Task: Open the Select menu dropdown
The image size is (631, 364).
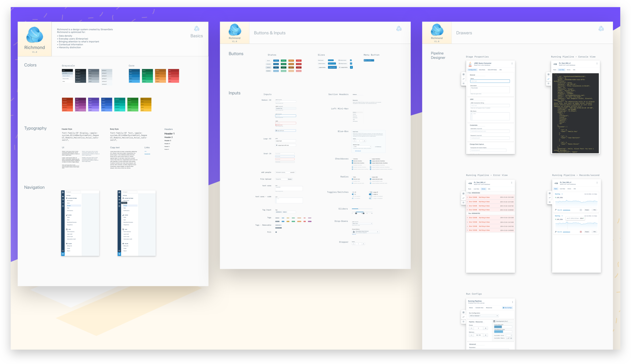Action: tap(362, 223)
